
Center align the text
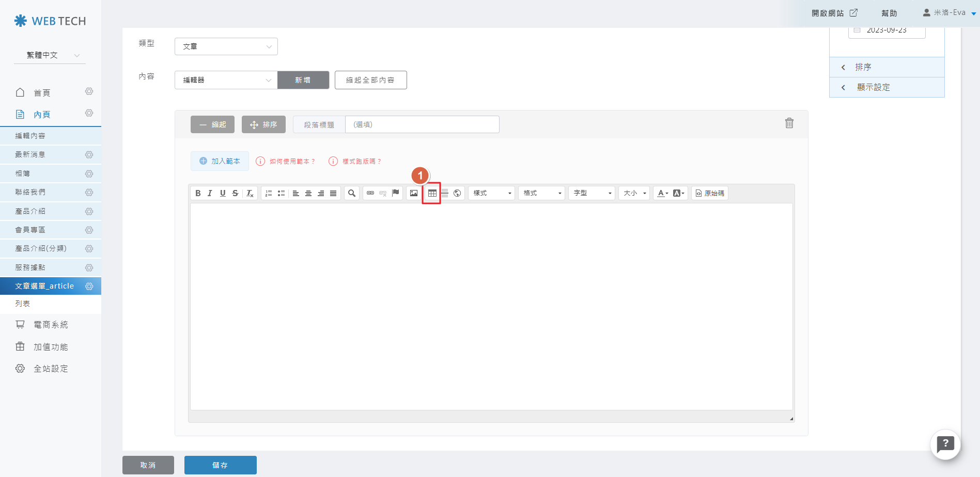click(308, 193)
